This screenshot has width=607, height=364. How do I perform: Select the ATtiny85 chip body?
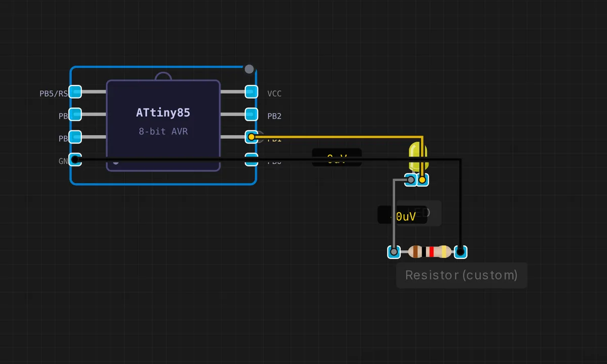(163, 125)
